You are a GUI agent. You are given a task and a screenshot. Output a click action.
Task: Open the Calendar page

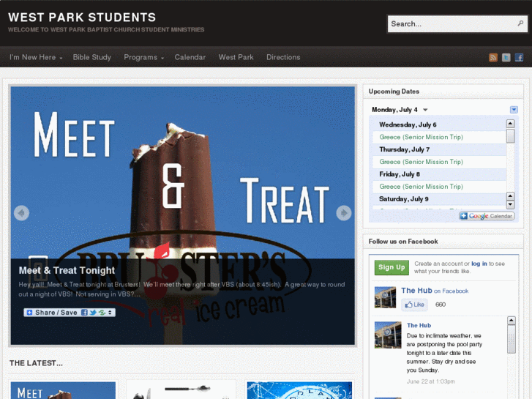pyautogui.click(x=190, y=57)
